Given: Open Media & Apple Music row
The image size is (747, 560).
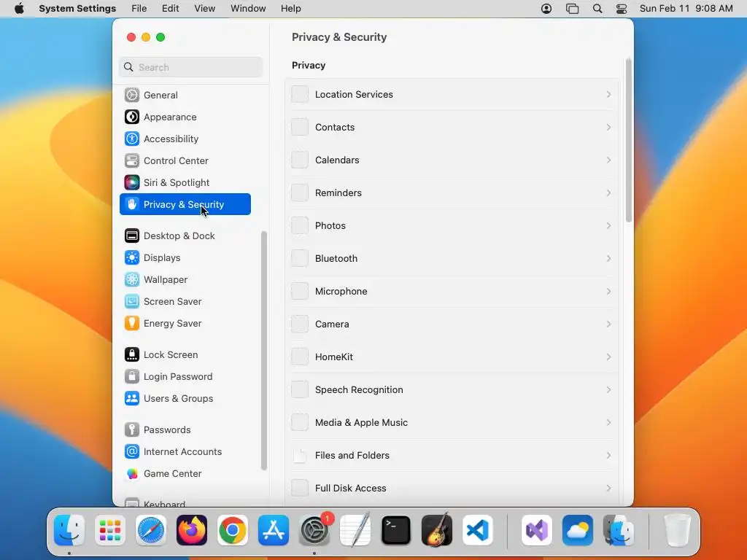Looking at the screenshot, I should click(452, 423).
